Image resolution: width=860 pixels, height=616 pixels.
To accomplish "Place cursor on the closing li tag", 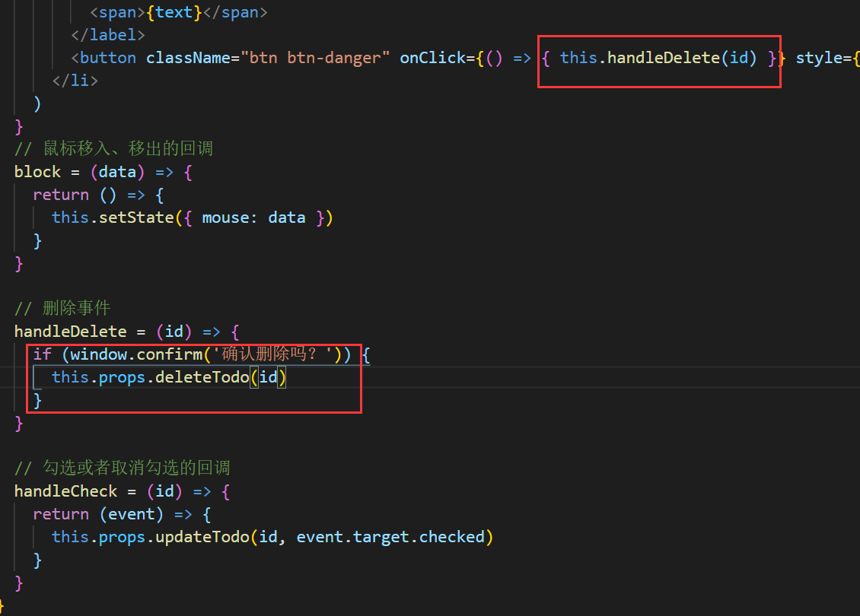I will click(75, 81).
